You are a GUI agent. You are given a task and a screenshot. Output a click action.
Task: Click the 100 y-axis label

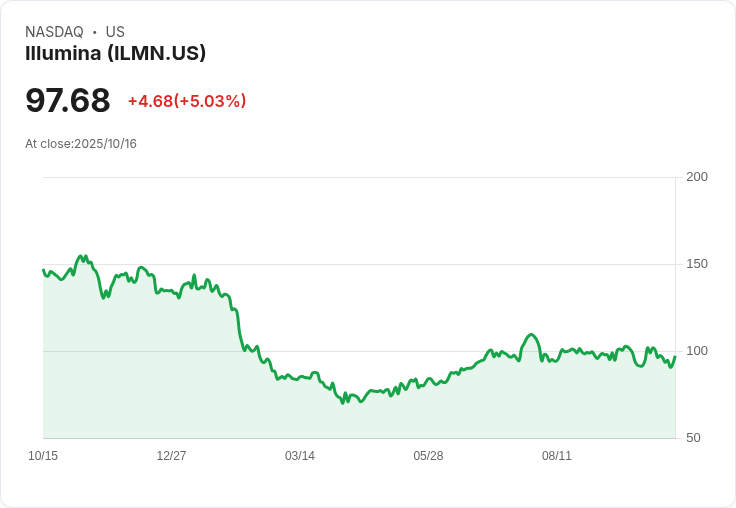pos(697,351)
